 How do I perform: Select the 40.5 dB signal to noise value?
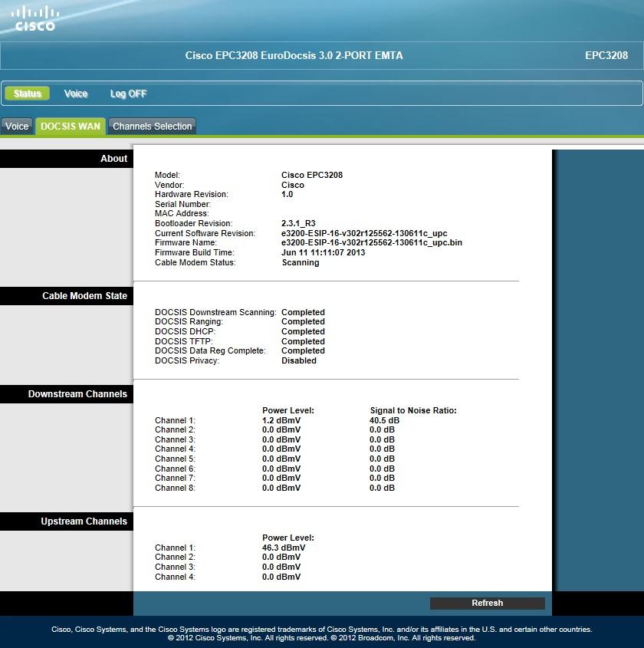(384, 420)
